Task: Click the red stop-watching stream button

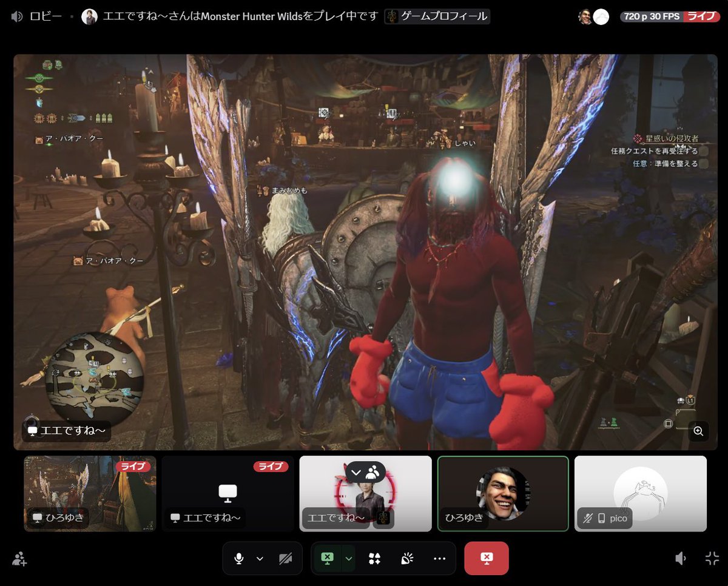Action: [487, 558]
